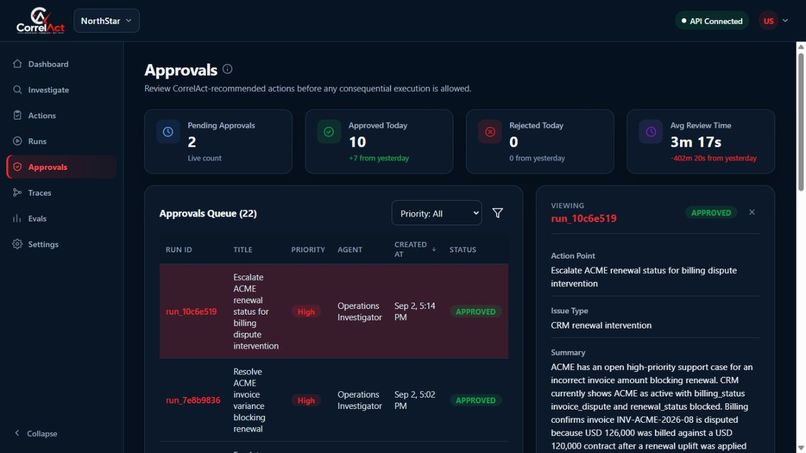Click the Approved Today checkmark icon
The image size is (806, 453).
click(x=329, y=132)
